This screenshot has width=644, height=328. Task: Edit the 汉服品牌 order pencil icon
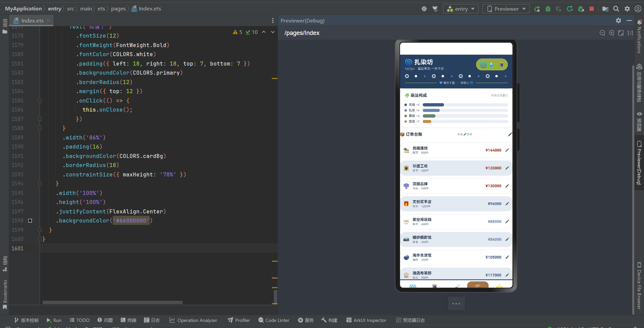(507, 186)
